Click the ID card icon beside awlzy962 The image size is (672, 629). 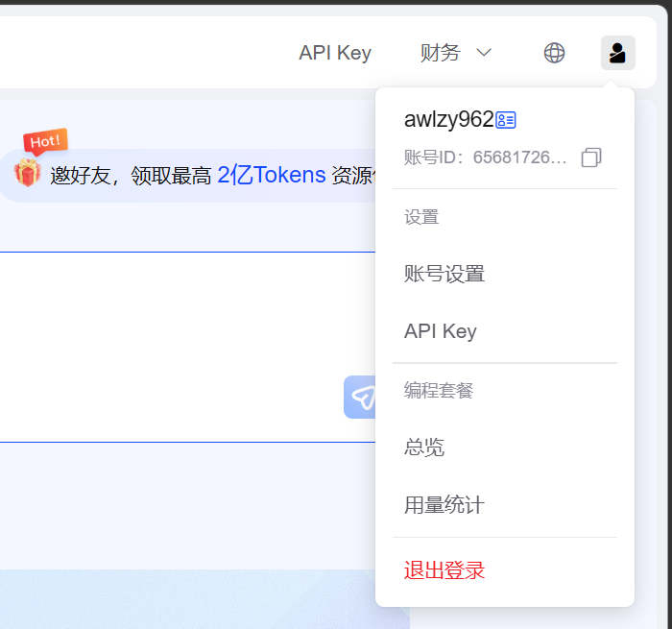(x=506, y=120)
